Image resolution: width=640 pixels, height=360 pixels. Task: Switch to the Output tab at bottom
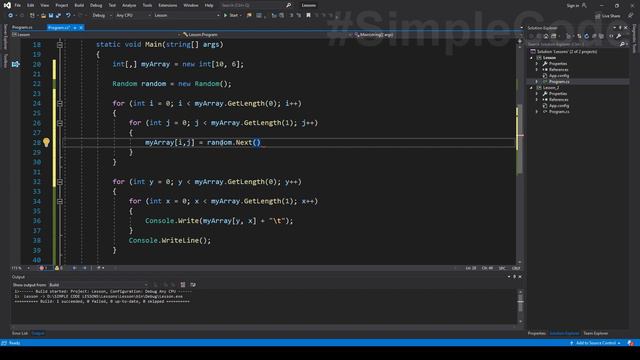click(x=38, y=333)
